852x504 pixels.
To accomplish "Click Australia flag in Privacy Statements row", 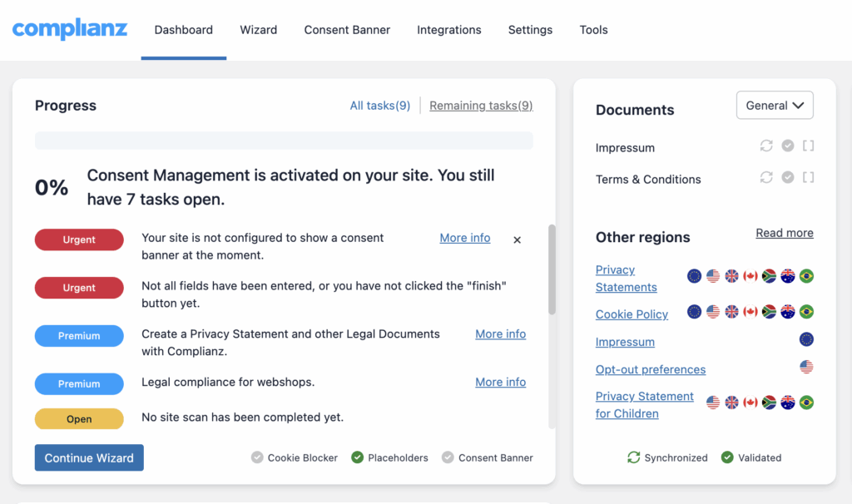I will [788, 276].
